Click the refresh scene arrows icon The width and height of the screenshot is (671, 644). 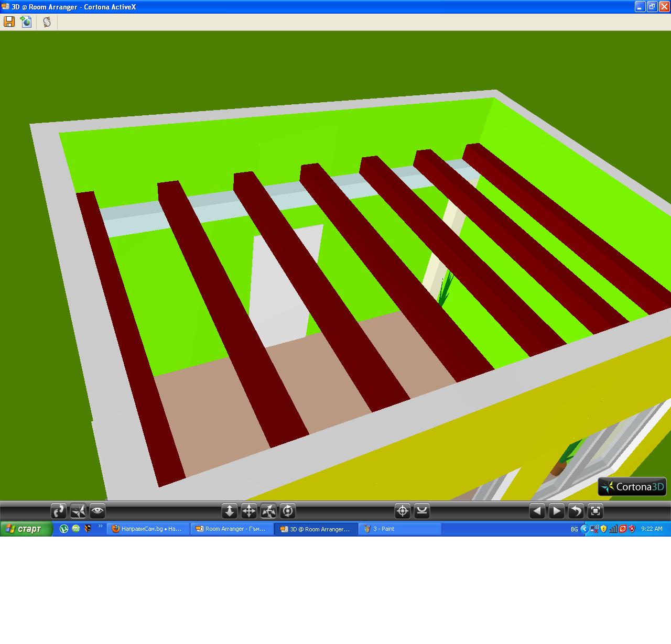[47, 21]
